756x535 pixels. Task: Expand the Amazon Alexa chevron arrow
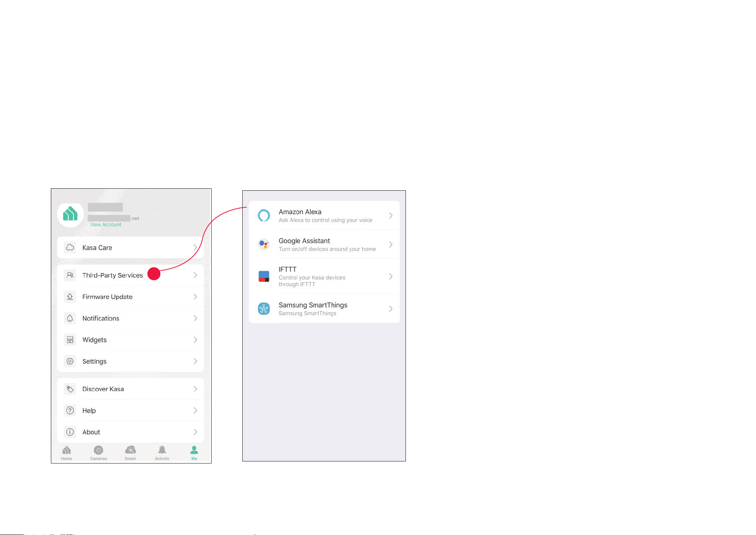(391, 216)
